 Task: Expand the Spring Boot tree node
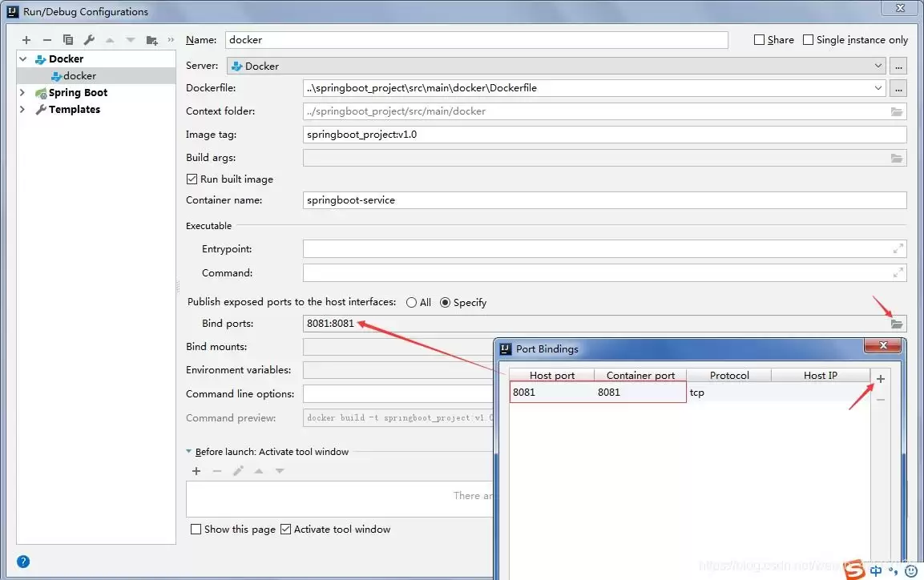22,92
